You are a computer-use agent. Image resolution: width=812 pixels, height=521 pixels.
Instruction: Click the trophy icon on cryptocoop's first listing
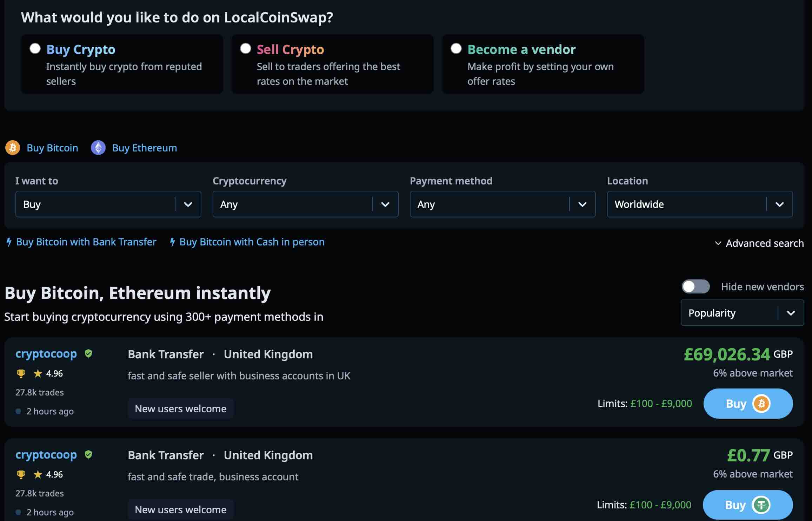tap(21, 373)
